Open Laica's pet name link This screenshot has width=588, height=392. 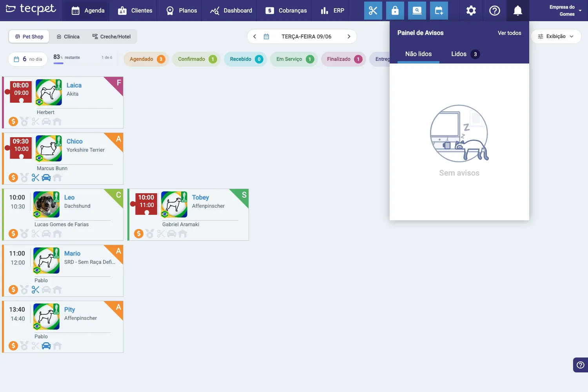74,85
